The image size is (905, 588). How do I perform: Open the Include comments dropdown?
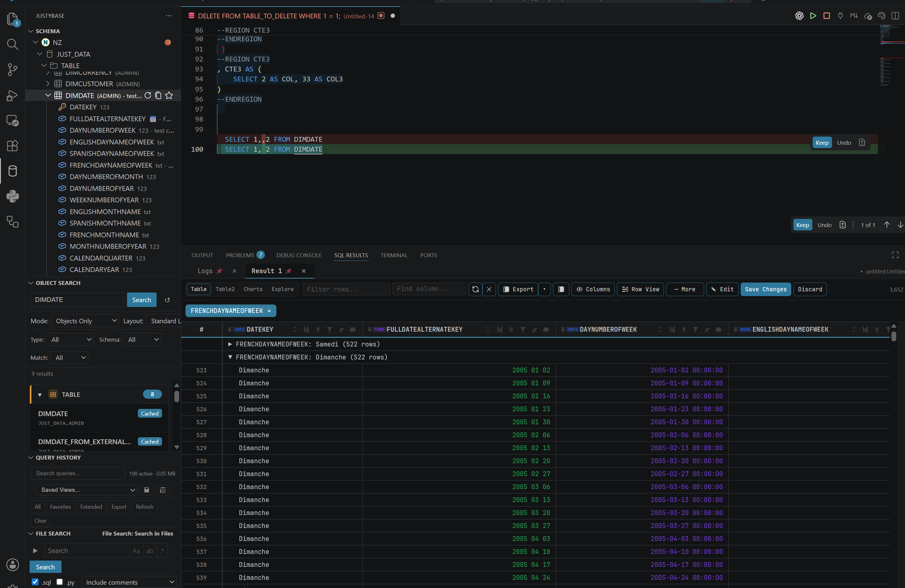click(129, 582)
